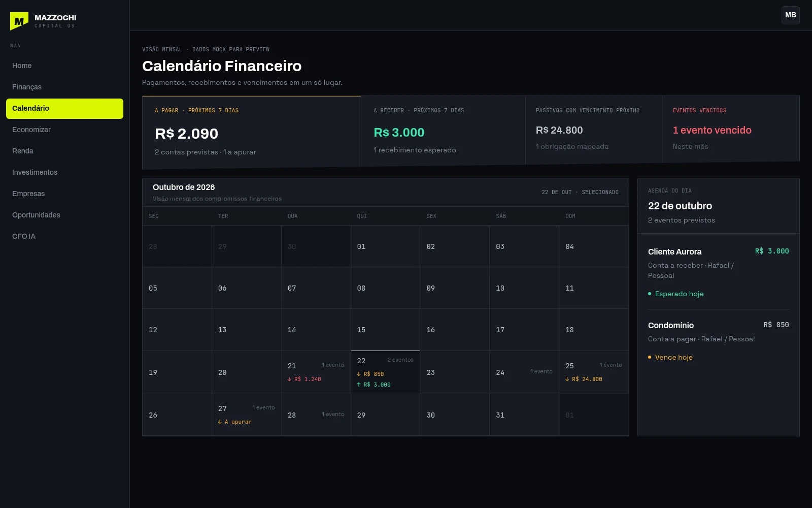
Task: Select the Calendário nav item
Action: click(x=64, y=108)
